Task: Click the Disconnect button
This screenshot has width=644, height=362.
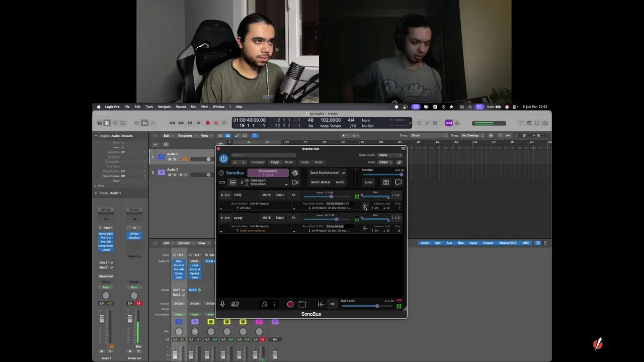Action: click(x=268, y=172)
